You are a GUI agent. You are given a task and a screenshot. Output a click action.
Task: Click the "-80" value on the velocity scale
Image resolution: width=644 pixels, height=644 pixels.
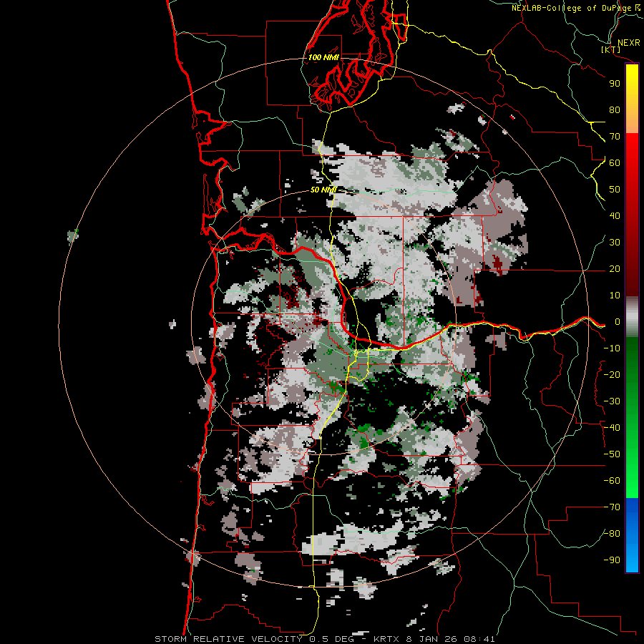612,534
